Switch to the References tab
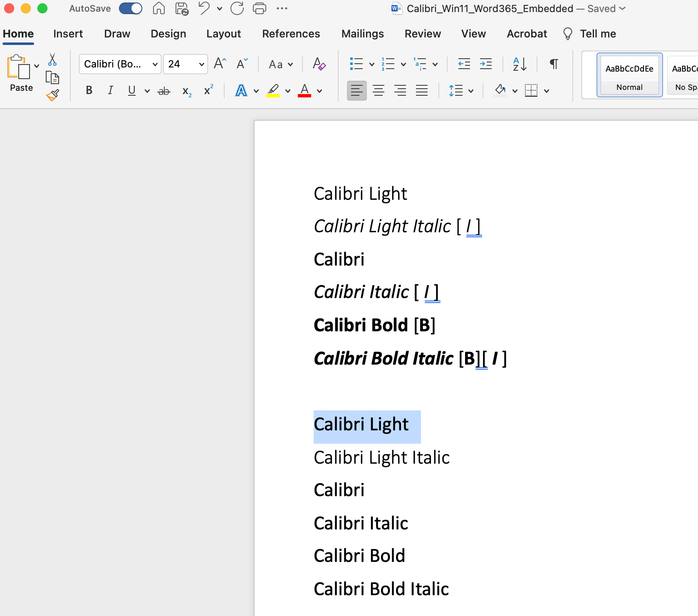This screenshot has height=616, width=698. (291, 34)
